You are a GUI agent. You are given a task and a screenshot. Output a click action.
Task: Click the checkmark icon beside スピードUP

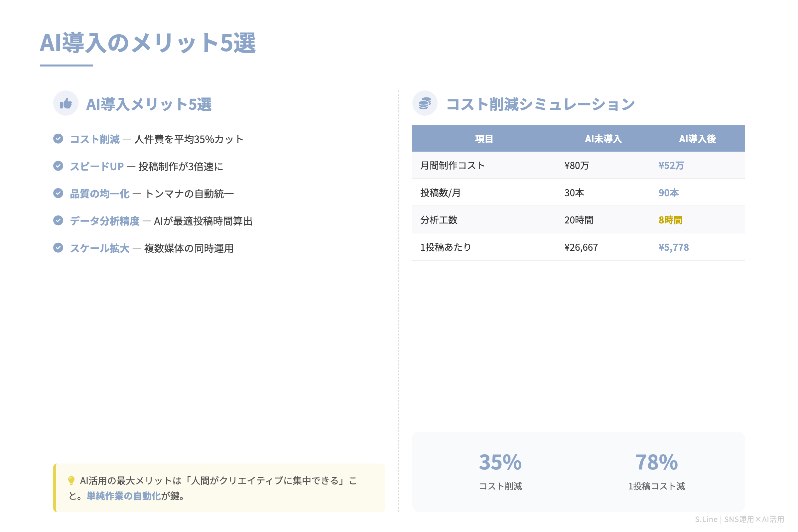[59, 166]
